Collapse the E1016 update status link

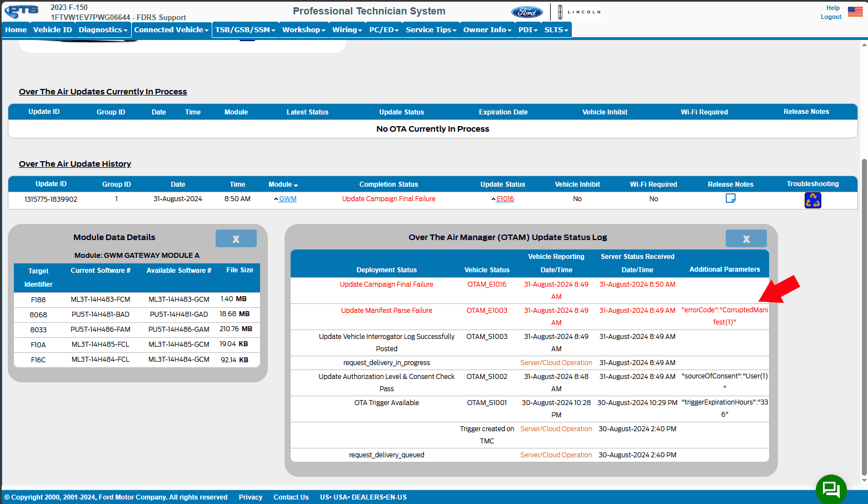pyautogui.click(x=504, y=199)
